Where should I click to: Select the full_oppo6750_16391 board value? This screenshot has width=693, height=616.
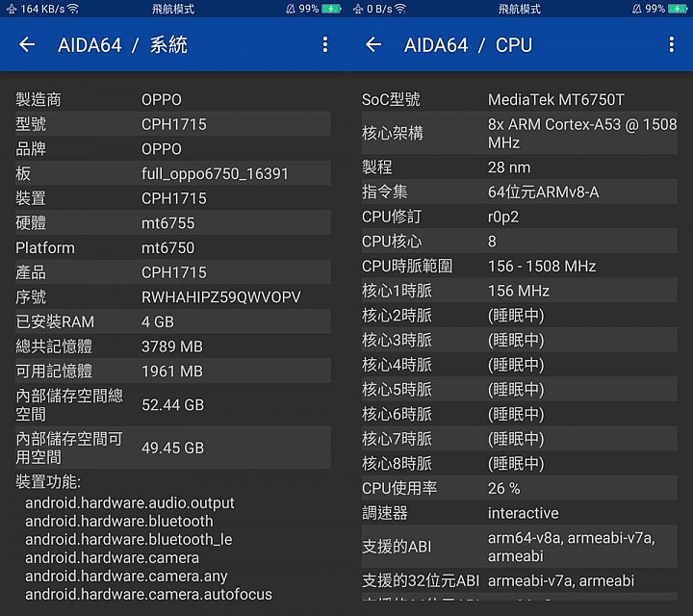[x=215, y=173]
